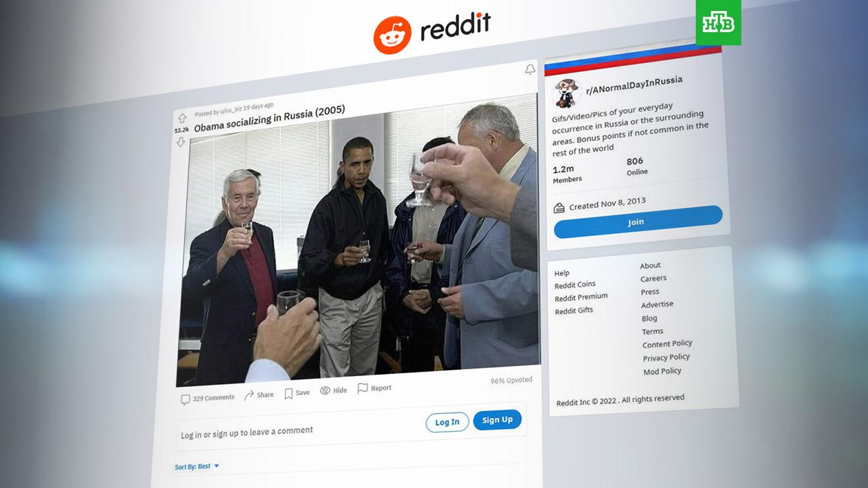The height and width of the screenshot is (488, 868).
Task: Open the post photo of the toast
Action: [357, 242]
